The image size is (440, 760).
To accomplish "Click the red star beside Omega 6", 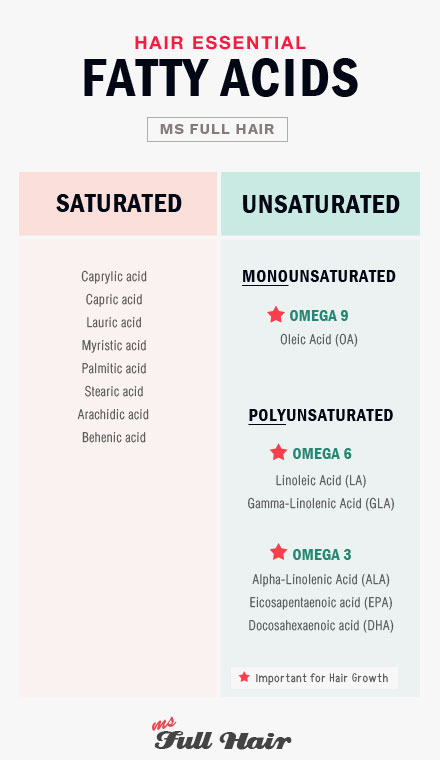I will click(279, 452).
